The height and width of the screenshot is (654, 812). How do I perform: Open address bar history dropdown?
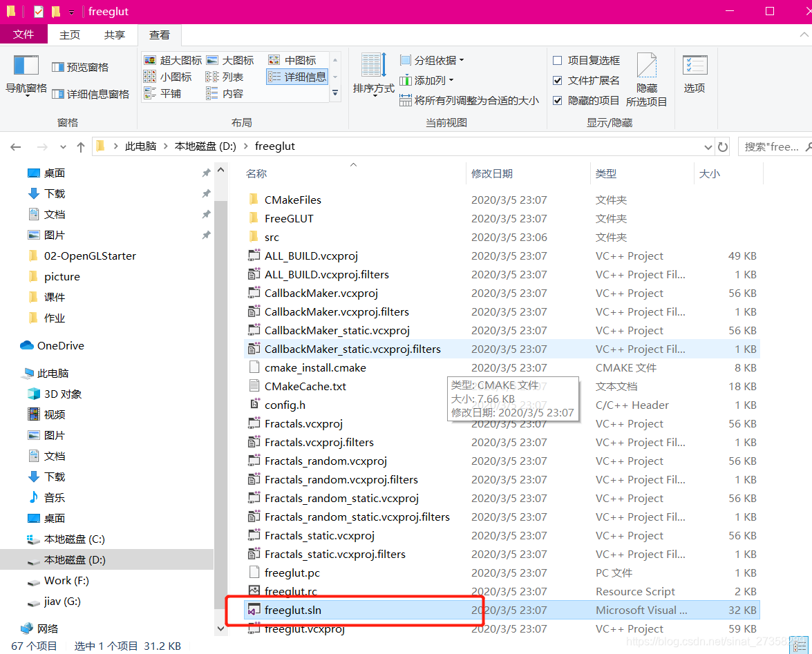pyautogui.click(x=708, y=147)
